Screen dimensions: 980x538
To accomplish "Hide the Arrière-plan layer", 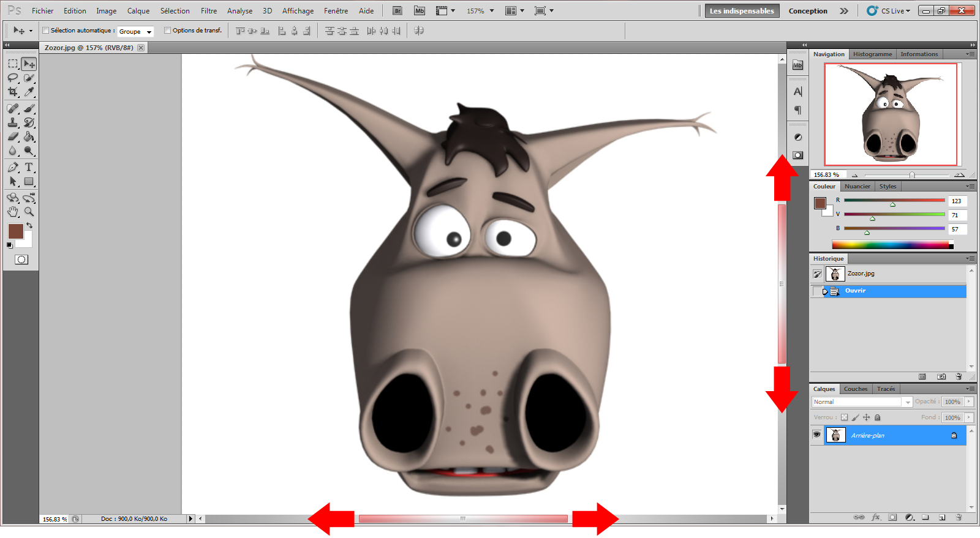I will (816, 435).
